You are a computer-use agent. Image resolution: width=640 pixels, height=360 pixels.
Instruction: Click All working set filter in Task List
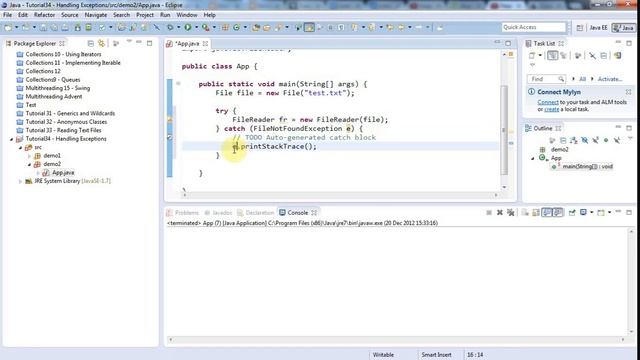582,79
